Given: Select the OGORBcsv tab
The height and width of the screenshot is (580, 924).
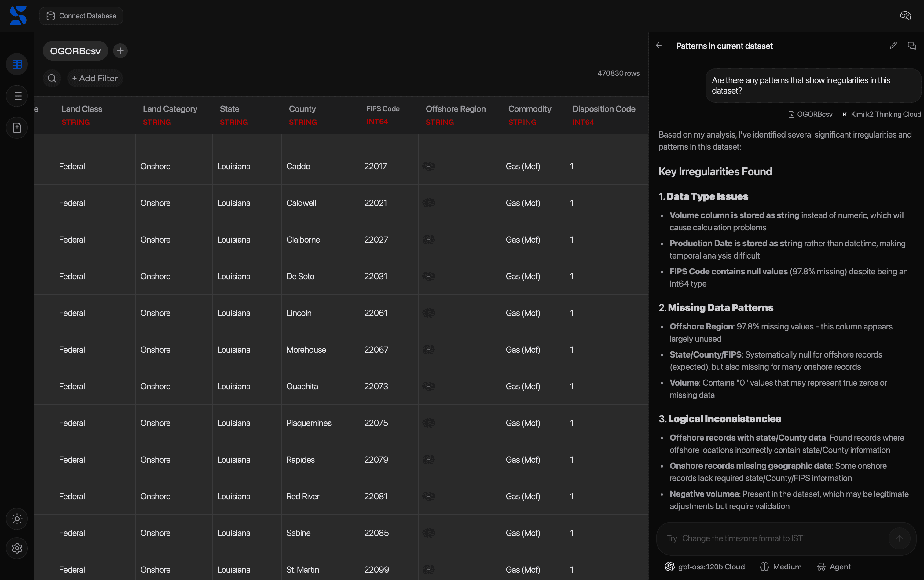Looking at the screenshot, I should tap(75, 51).
